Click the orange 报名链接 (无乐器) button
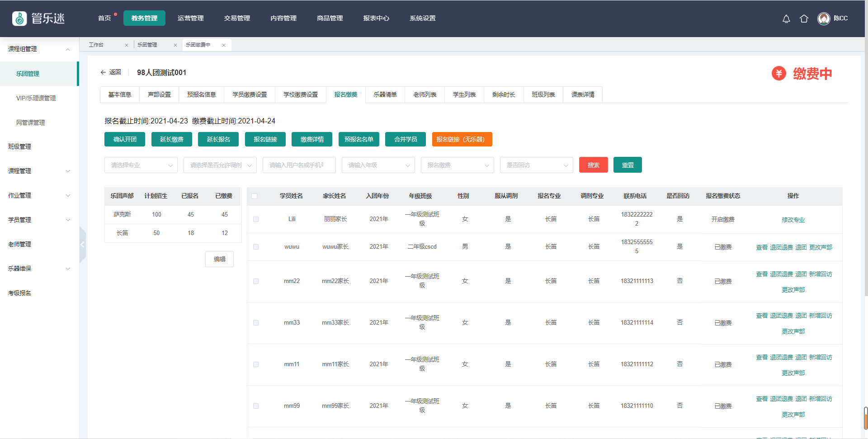 pos(462,139)
